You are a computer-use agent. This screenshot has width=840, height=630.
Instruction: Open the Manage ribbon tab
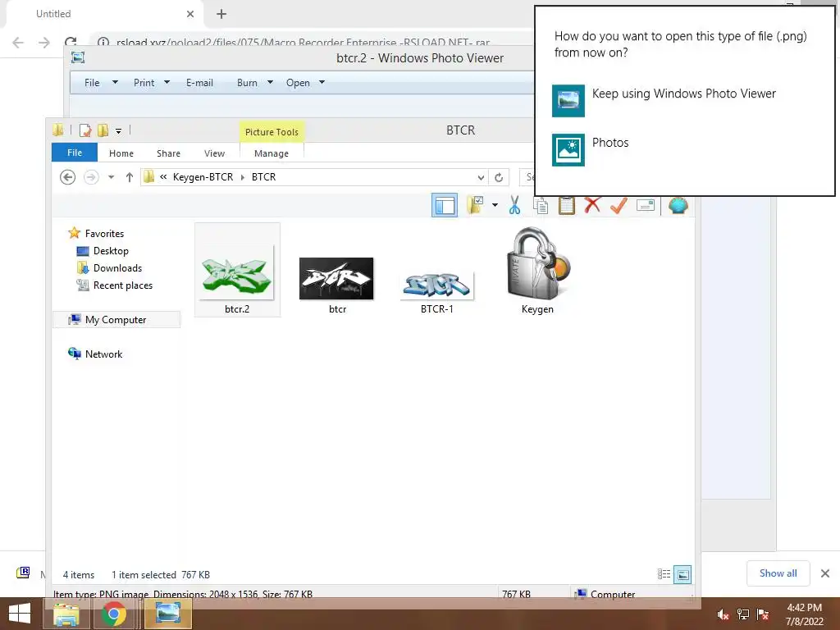272,153
